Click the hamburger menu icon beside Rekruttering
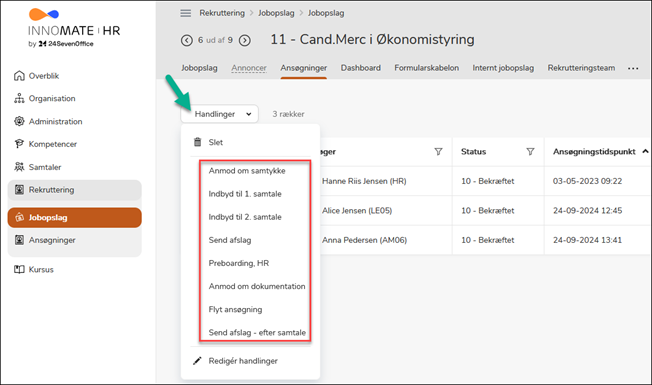The width and height of the screenshot is (652, 385). click(185, 13)
